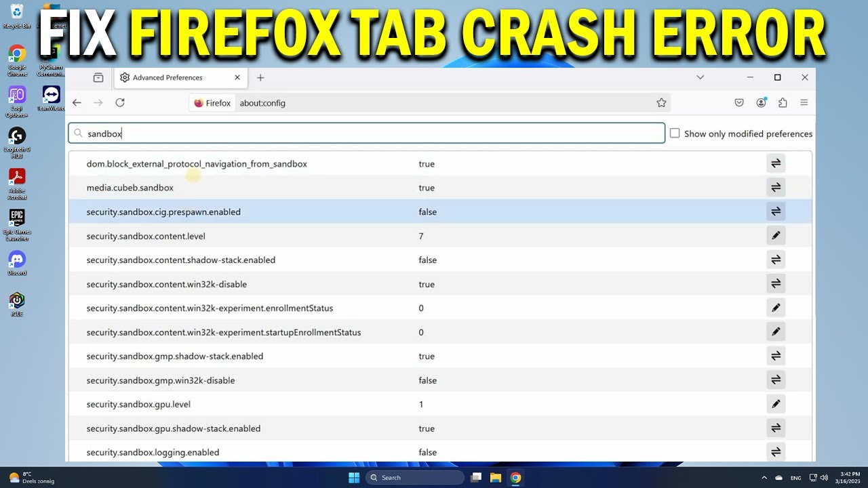Open File Explorer from the taskbar

(496, 478)
